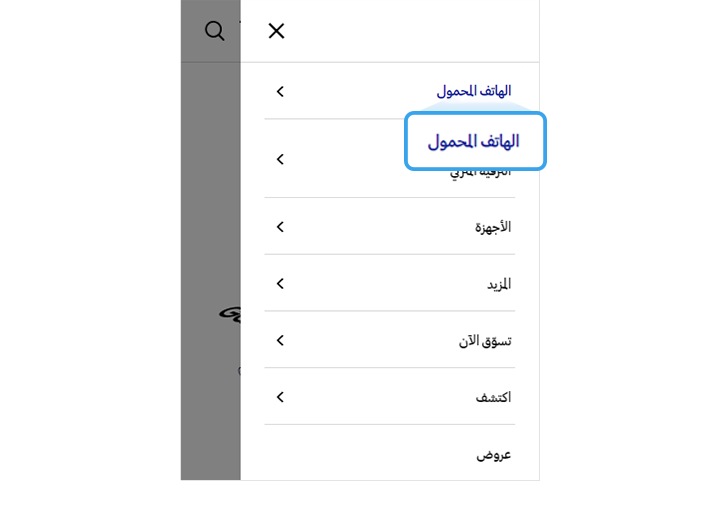Choose the الأجهزة menu label
720x530 pixels.
pyautogui.click(x=493, y=227)
